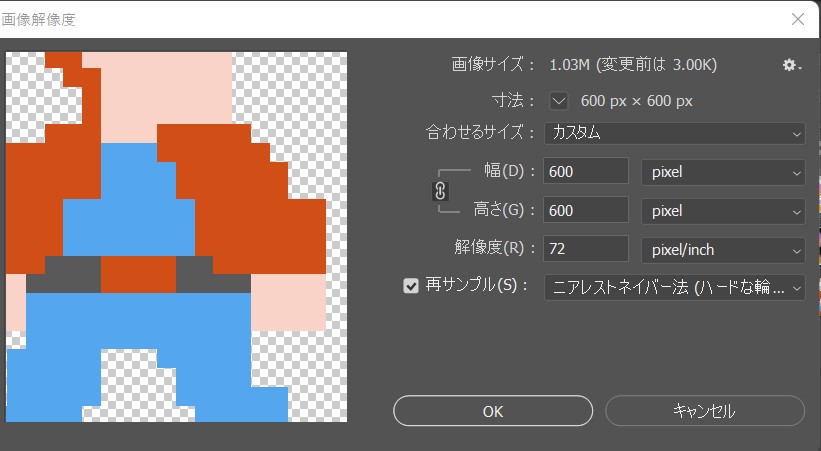Image resolution: width=821 pixels, height=451 pixels.
Task: Click the pixel art preview image
Action: [176, 236]
